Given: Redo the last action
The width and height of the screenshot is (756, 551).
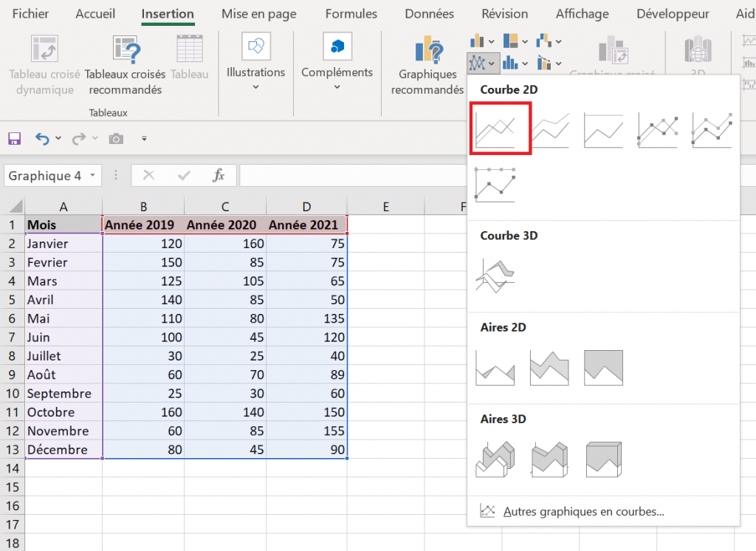Looking at the screenshot, I should [x=78, y=139].
